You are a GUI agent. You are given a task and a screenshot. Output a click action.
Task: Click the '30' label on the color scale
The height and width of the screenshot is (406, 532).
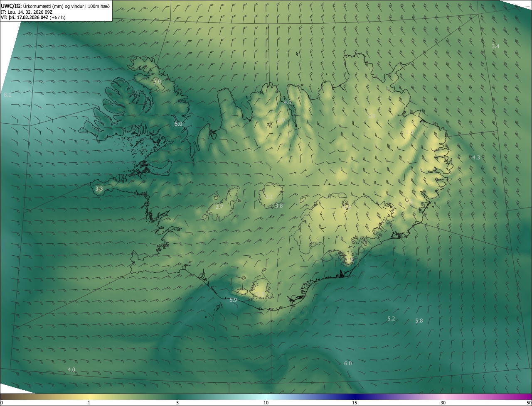443,403
